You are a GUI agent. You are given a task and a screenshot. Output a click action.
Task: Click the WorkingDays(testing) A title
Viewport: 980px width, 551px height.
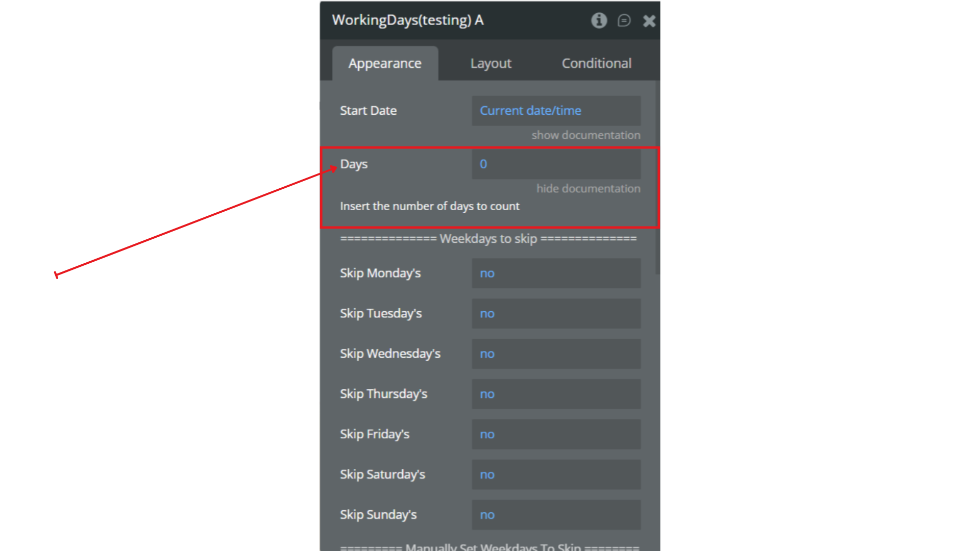pos(407,20)
